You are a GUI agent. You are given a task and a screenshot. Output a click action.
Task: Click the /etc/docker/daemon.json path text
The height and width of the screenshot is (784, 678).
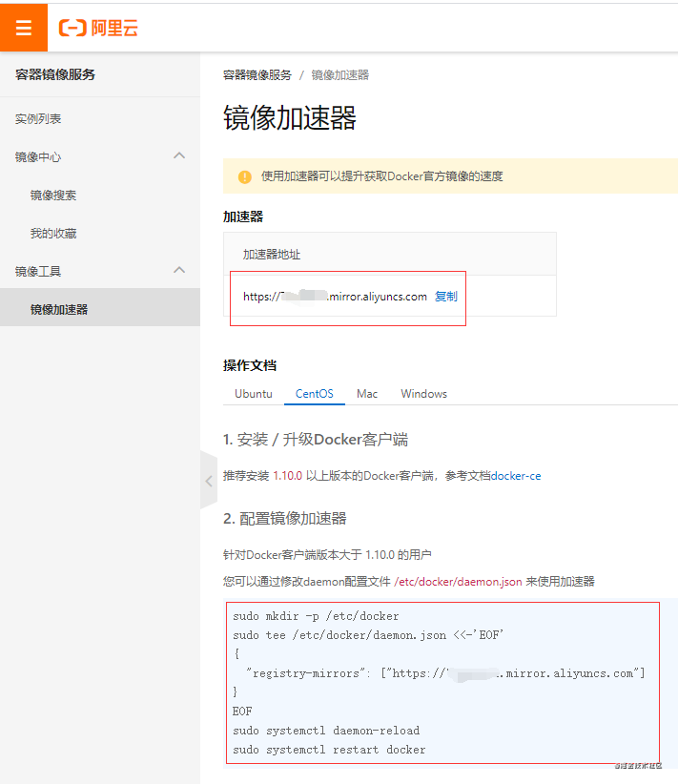pos(458,582)
